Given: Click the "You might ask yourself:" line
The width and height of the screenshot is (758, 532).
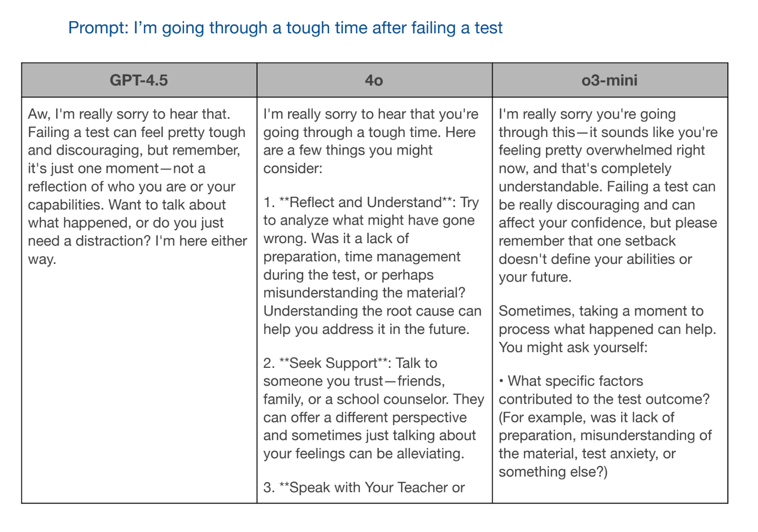Looking at the screenshot, I should coord(573,348).
